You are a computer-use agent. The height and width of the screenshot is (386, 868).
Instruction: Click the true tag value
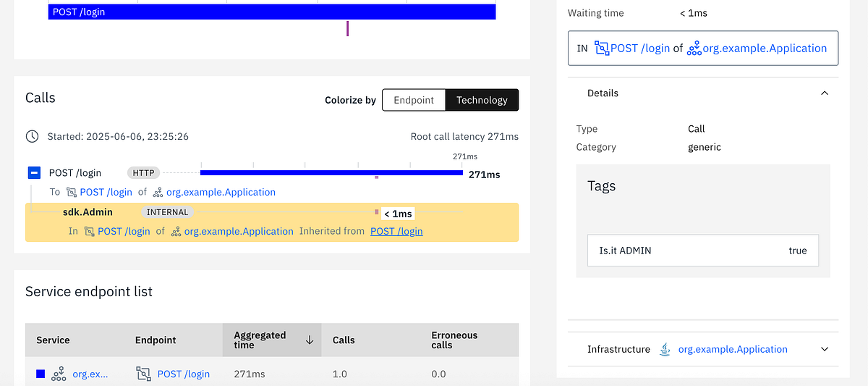coord(798,251)
